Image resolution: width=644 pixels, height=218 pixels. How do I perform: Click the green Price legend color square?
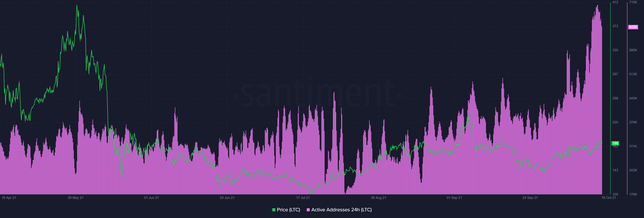(x=274, y=210)
